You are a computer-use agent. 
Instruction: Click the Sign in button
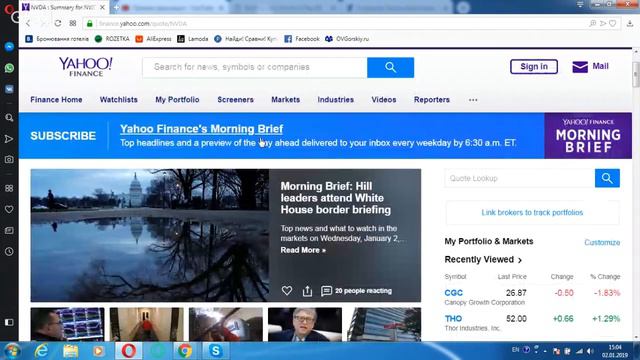pyautogui.click(x=534, y=67)
